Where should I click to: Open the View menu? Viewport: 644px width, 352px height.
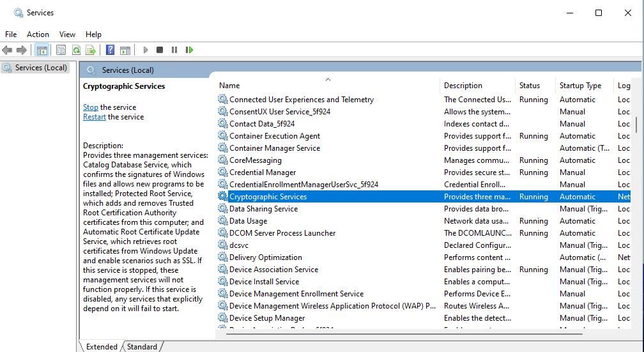tap(67, 34)
